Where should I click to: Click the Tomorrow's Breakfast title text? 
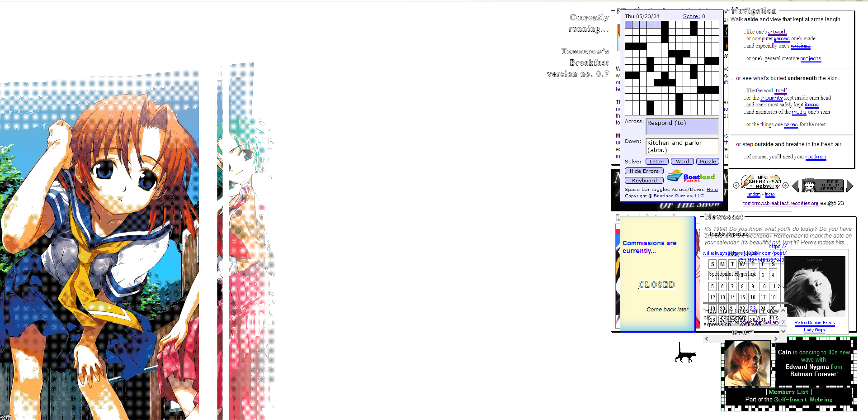pos(585,57)
